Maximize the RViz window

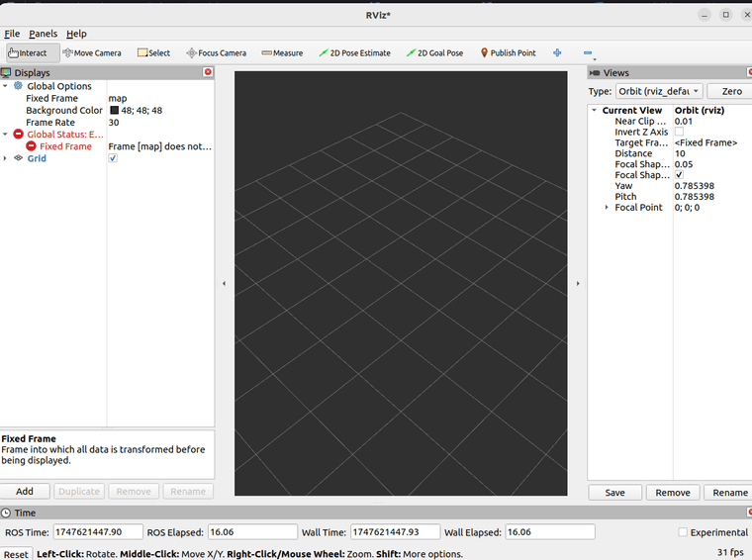pos(725,15)
